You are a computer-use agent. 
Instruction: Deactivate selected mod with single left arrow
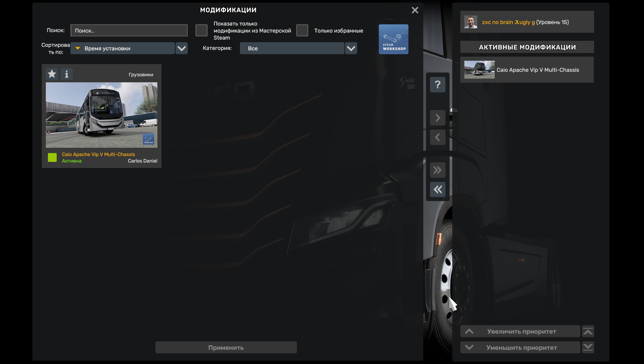437,137
